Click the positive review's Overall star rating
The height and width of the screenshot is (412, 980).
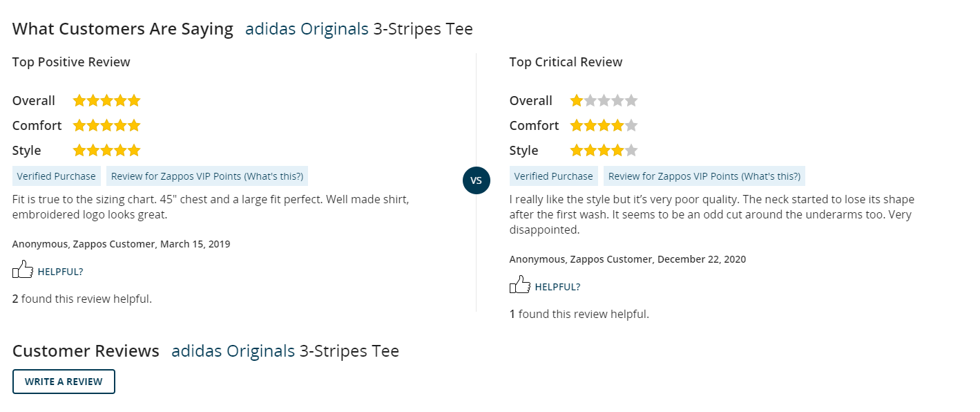106,101
